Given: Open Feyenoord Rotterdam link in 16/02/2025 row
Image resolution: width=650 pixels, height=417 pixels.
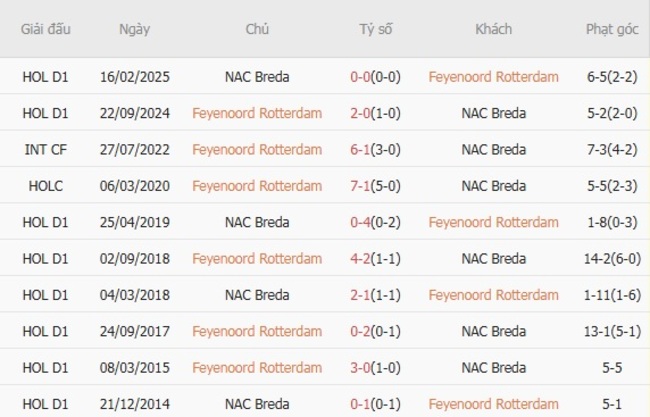Looking at the screenshot, I should coord(493,77).
